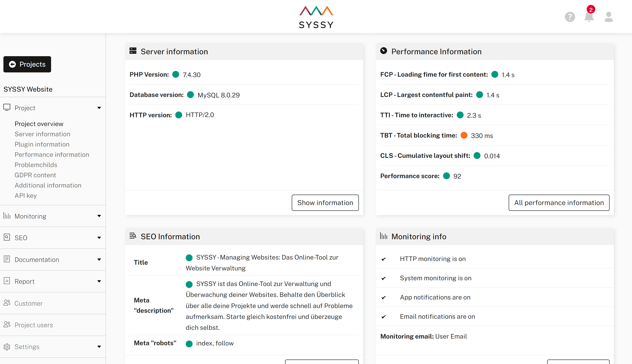The width and height of the screenshot is (632, 364).
Task: Click the SYSSY Website project name
Action: pyautogui.click(x=28, y=89)
